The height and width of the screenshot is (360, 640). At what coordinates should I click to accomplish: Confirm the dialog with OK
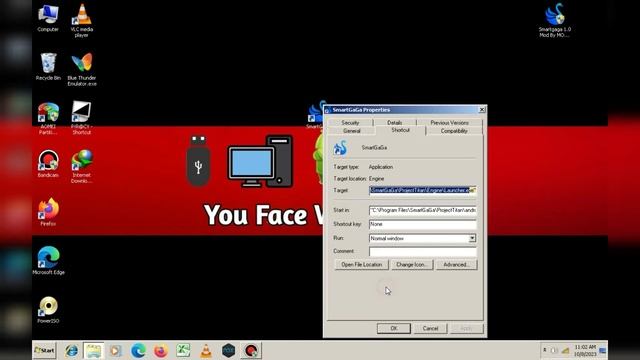[394, 328]
